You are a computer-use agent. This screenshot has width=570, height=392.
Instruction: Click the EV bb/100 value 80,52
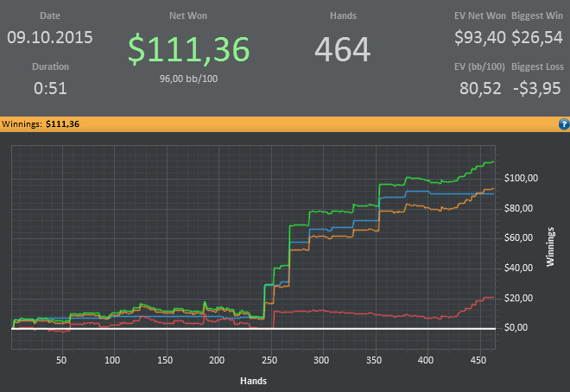click(x=480, y=88)
